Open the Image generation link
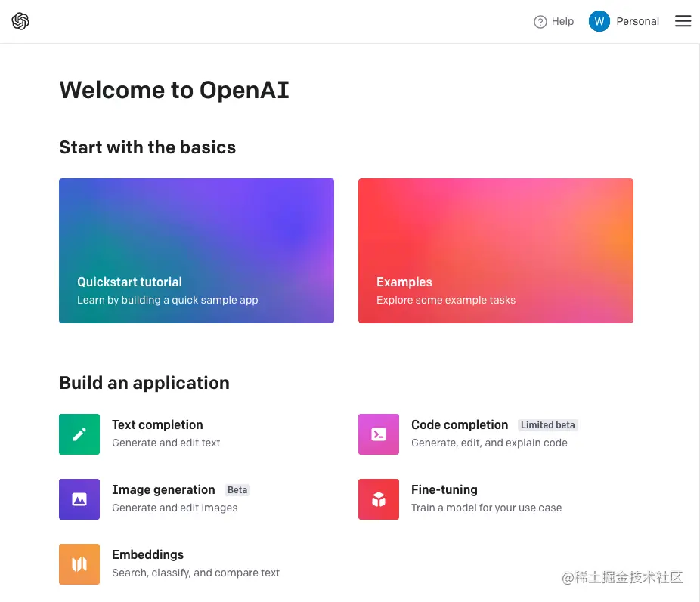The width and height of the screenshot is (700, 602). 163,489
